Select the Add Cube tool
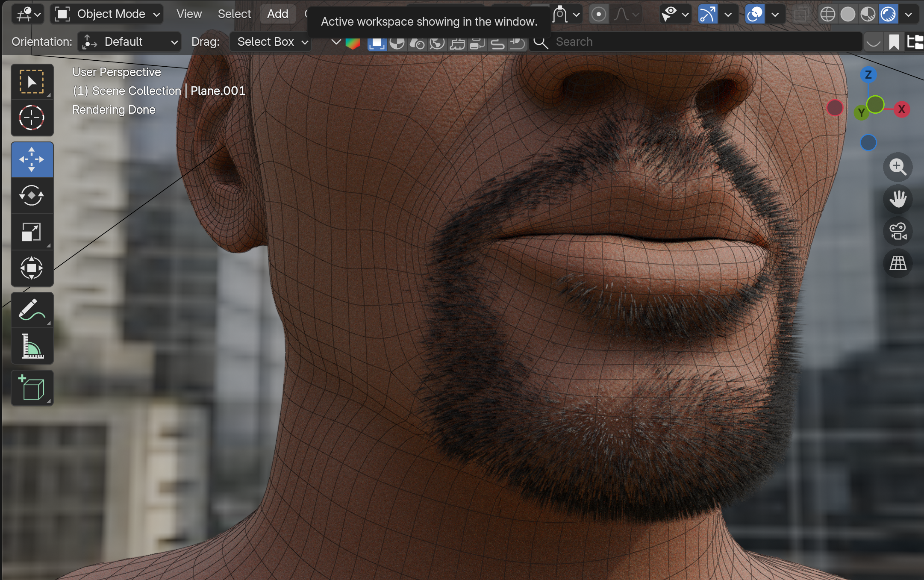The height and width of the screenshot is (580, 924). [32, 388]
